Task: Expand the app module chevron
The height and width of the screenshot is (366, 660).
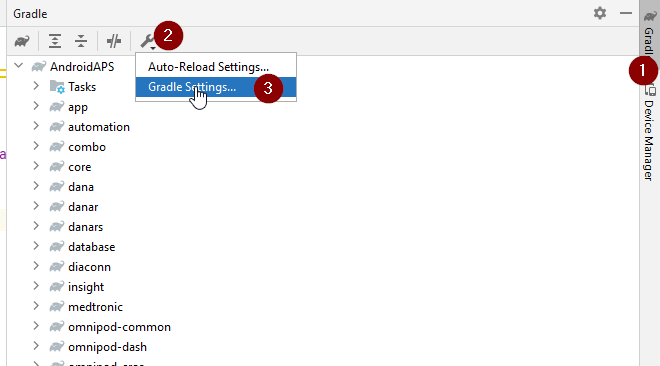Action: pyautogui.click(x=36, y=106)
